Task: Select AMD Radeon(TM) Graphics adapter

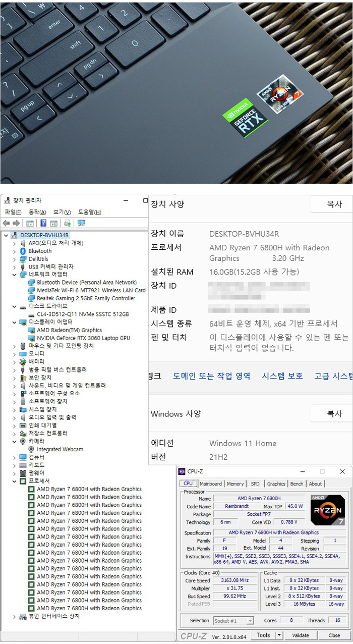Action: [69, 330]
